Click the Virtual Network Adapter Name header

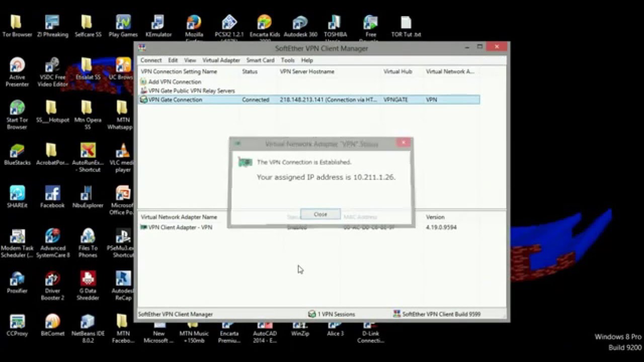[x=179, y=217]
